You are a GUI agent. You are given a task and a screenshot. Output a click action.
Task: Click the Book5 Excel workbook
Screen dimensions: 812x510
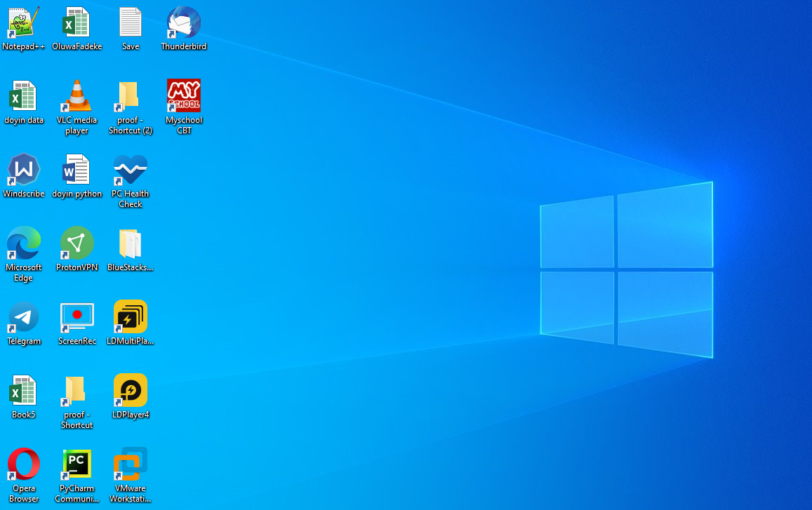(x=24, y=391)
